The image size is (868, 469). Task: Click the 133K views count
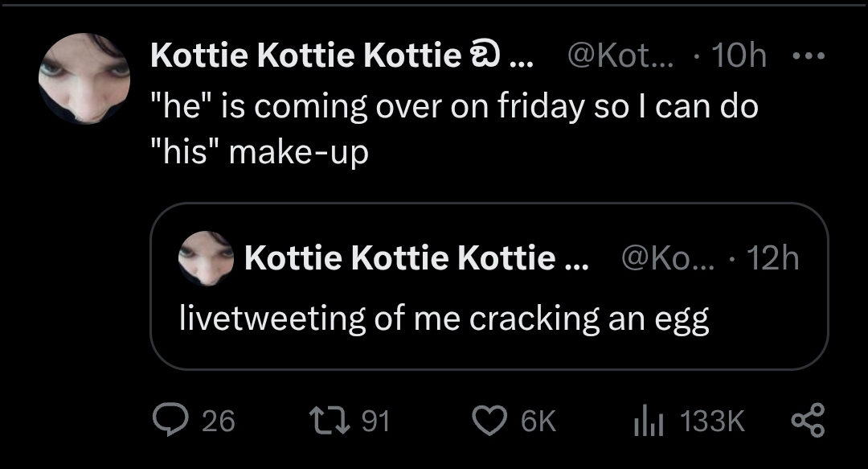(712, 421)
